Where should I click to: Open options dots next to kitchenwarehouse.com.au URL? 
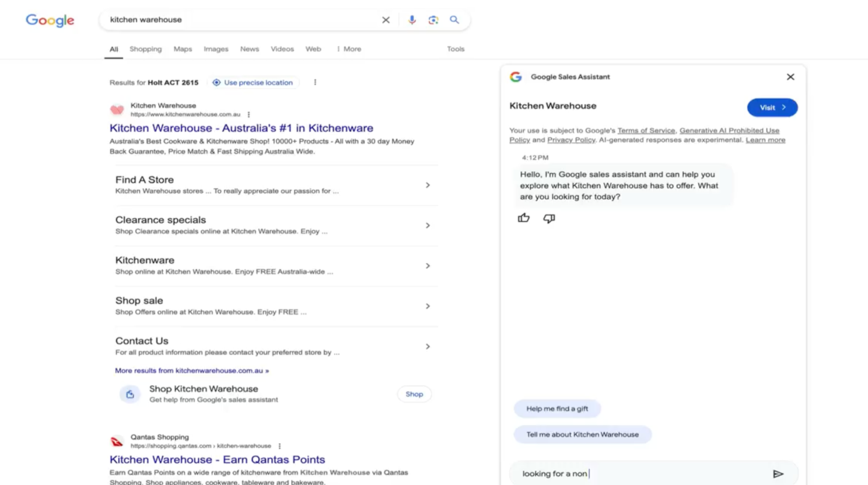[249, 114]
